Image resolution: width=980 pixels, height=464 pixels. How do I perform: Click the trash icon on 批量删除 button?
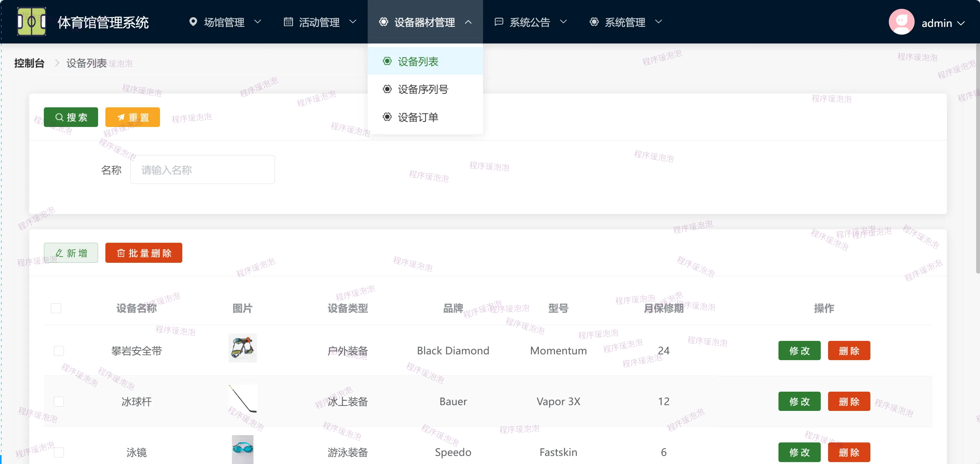121,253
